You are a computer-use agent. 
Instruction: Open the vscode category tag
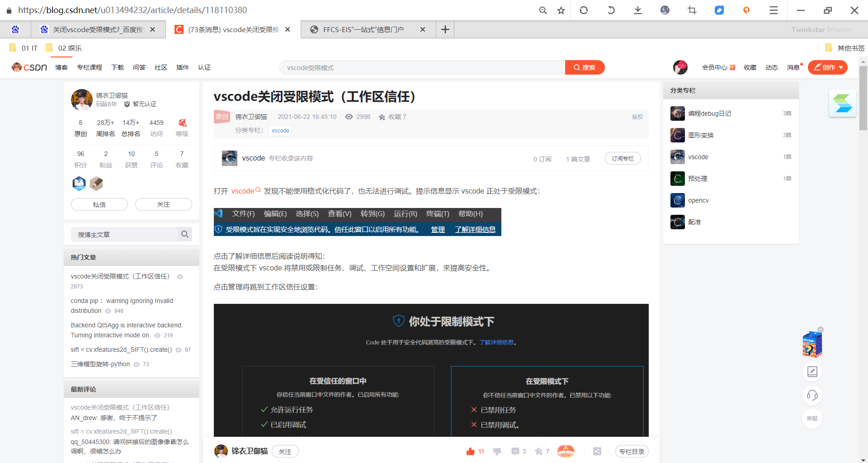tap(280, 131)
